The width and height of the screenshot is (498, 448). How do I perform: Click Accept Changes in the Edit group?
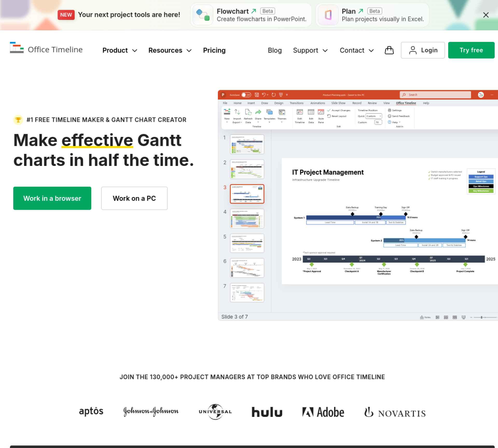point(339,110)
